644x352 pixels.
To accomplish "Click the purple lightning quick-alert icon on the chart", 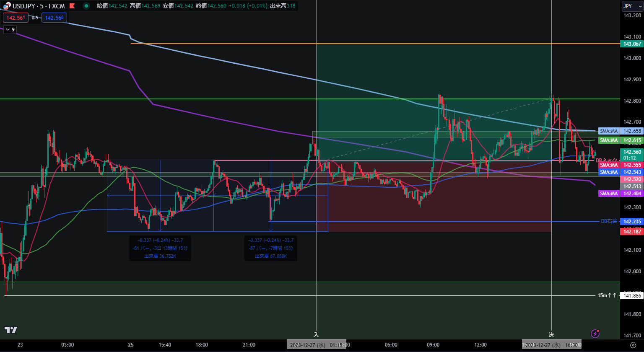I will tap(596, 334).
